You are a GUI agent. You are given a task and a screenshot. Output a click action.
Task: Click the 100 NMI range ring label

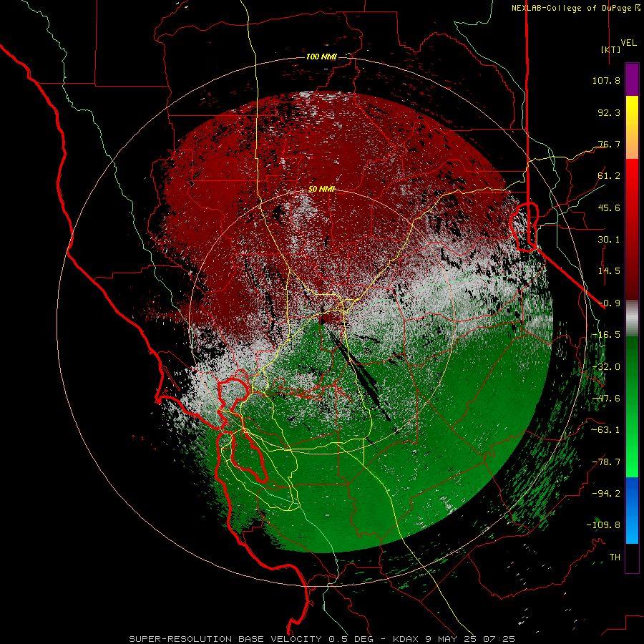[x=321, y=57]
